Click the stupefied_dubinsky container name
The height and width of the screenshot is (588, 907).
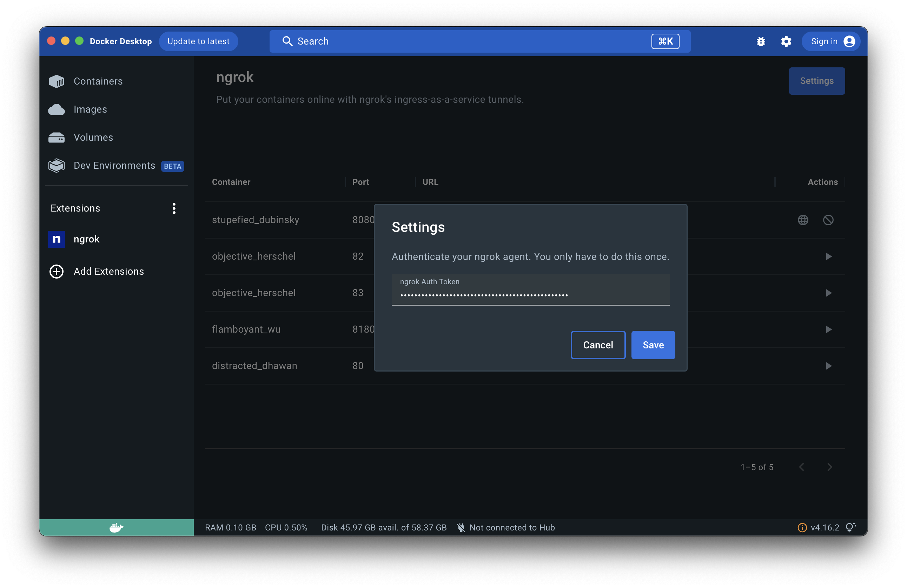[255, 220]
